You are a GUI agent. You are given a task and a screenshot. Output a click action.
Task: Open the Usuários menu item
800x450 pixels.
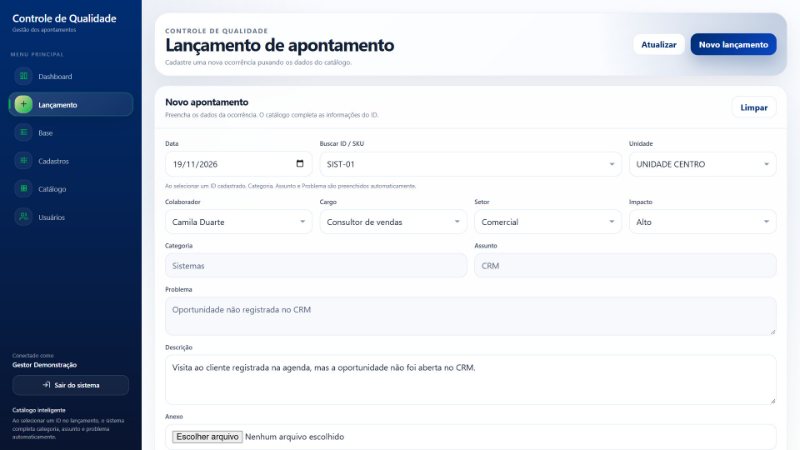(71, 217)
